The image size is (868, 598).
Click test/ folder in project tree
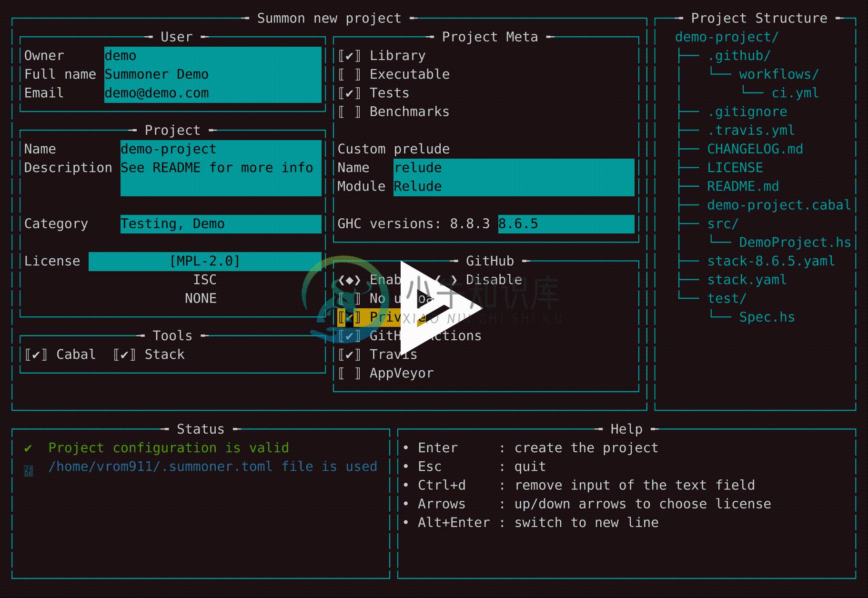(x=727, y=298)
